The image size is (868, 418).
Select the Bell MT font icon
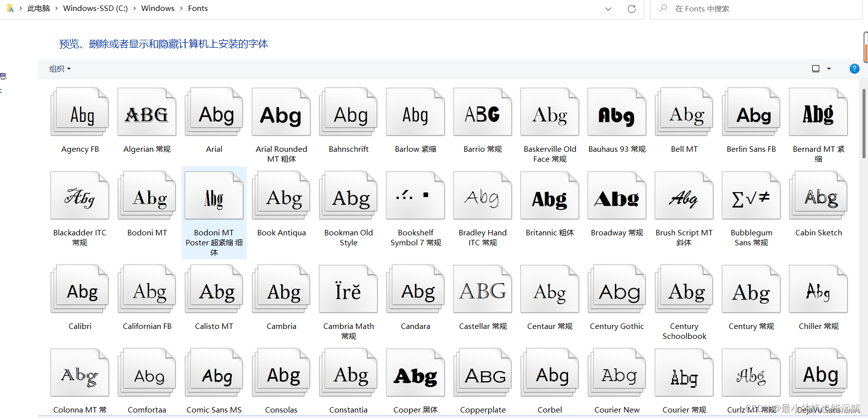tap(684, 112)
